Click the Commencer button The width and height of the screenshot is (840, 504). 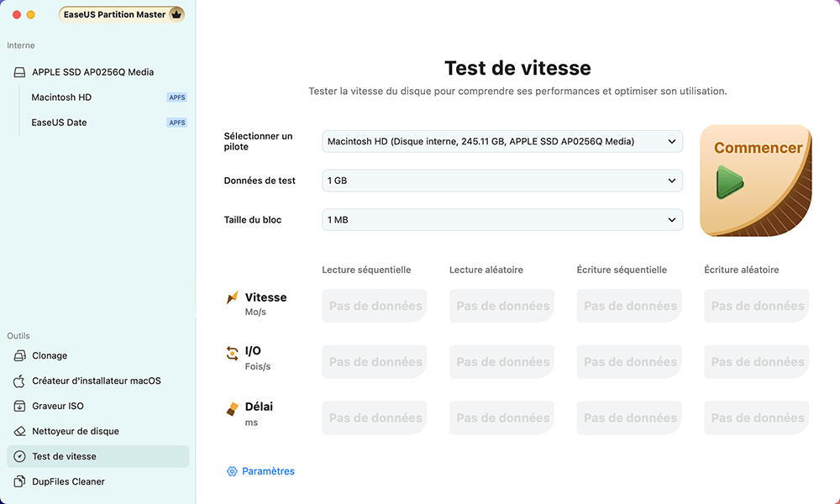[x=756, y=181]
